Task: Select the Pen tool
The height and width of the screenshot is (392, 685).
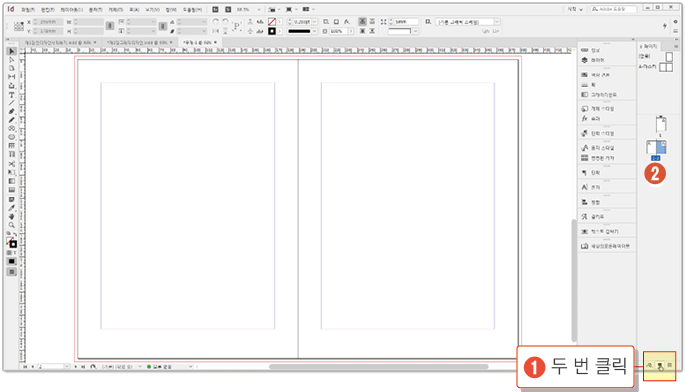Action: 12,112
